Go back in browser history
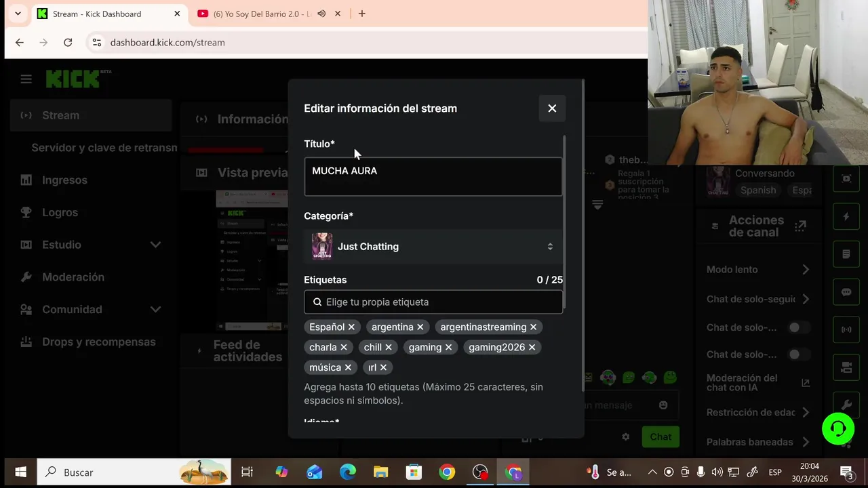This screenshot has width=868, height=488. (19, 42)
